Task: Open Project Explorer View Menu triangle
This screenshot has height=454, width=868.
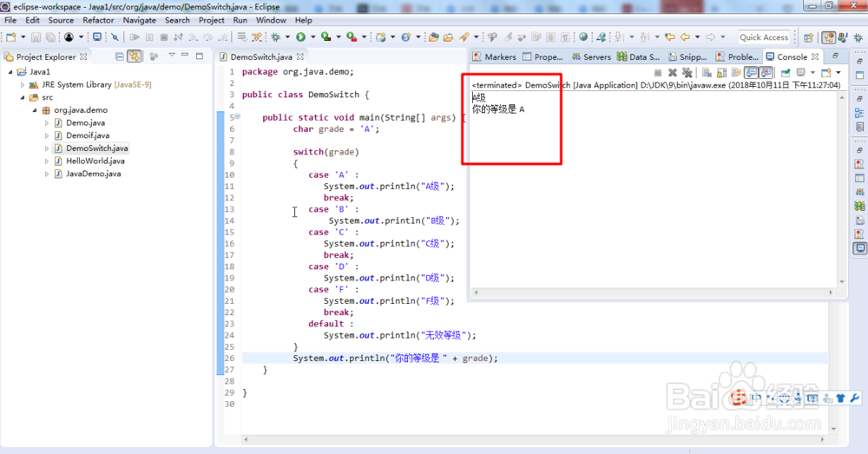Action: point(172,55)
